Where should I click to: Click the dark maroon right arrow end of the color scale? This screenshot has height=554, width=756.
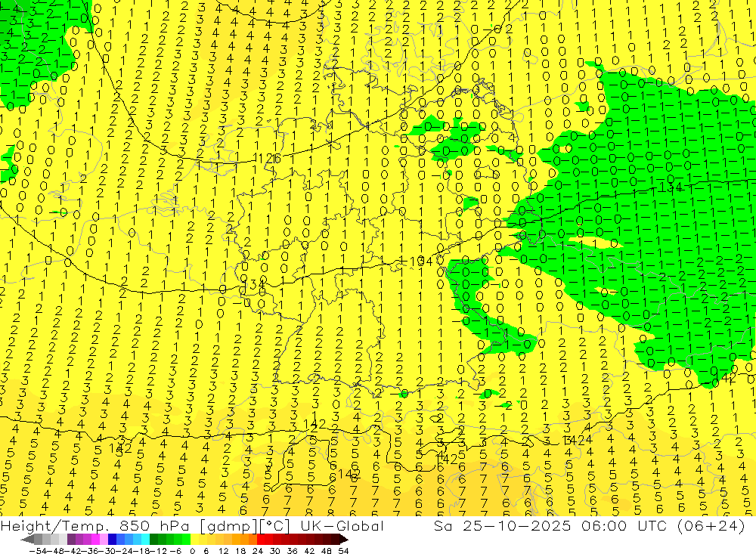click(343, 540)
